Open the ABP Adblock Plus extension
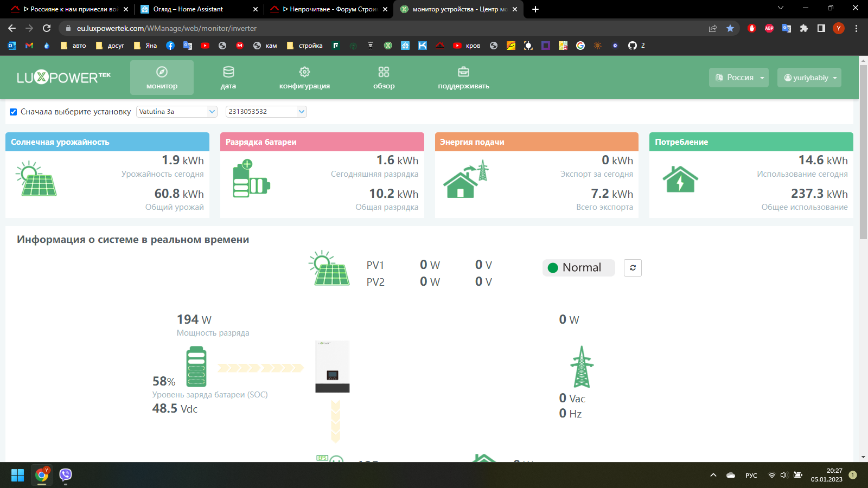This screenshot has width=868, height=488. [769, 28]
